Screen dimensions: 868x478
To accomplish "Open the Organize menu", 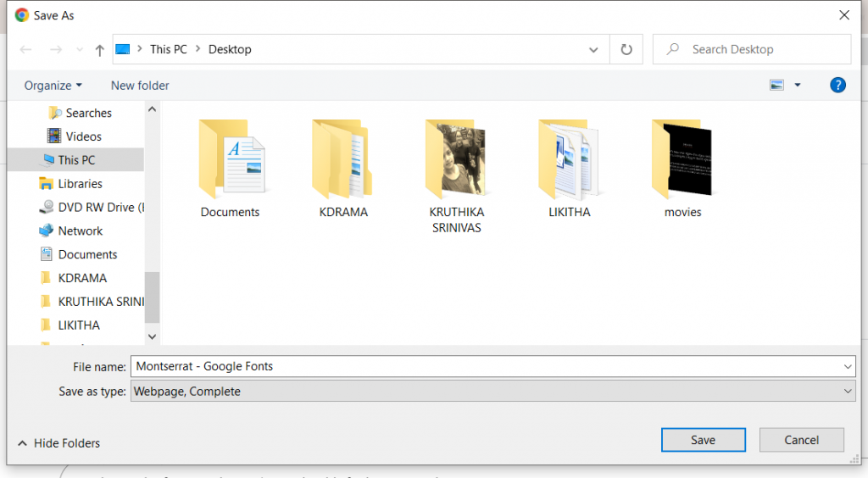I will click(53, 86).
